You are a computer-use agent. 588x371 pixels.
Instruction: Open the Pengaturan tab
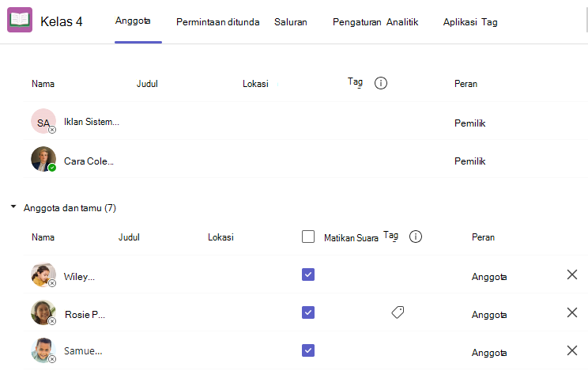[357, 22]
